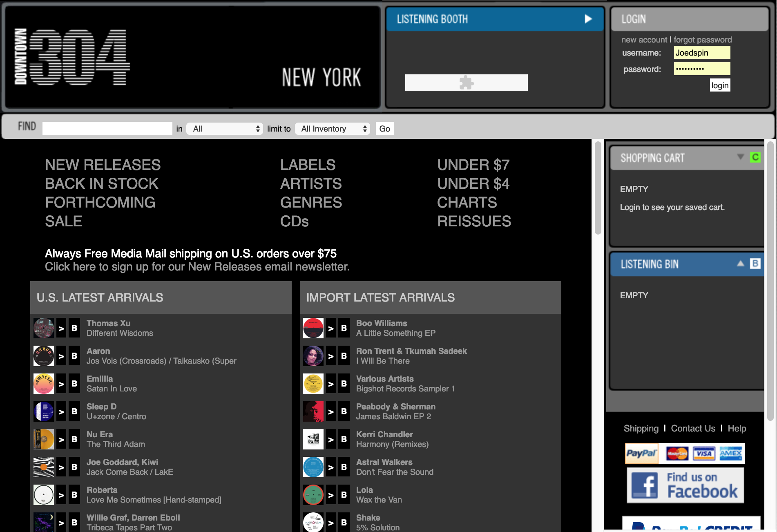The image size is (777, 532).
Task: Click the PayPal payment logo
Action: (641, 454)
